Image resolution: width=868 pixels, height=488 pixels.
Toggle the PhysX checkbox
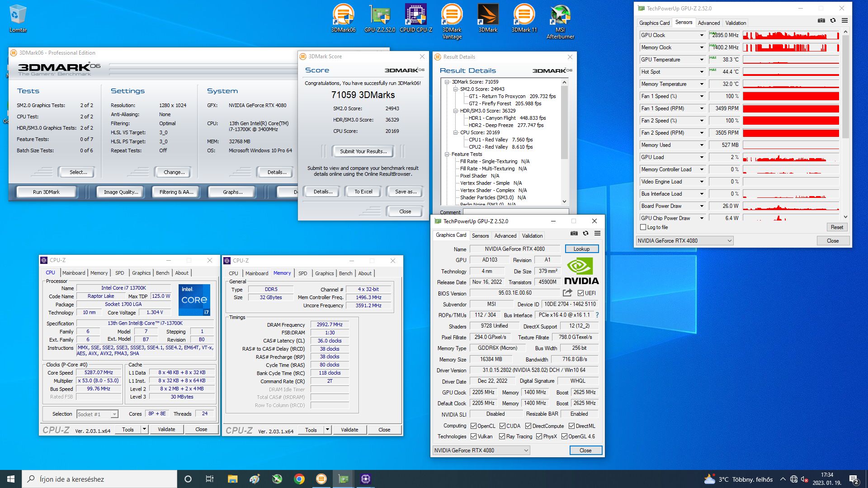pos(539,436)
